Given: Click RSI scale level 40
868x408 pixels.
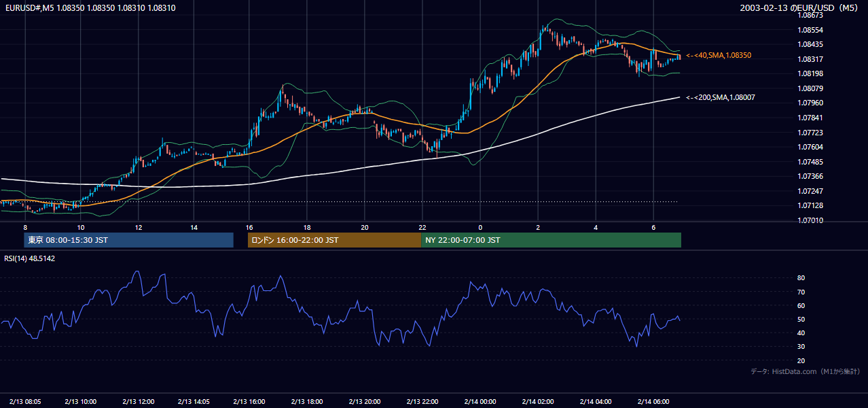Looking at the screenshot, I should click(801, 333).
